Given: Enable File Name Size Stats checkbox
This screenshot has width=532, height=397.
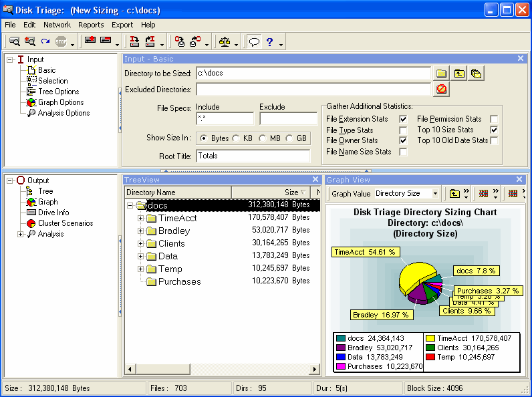Looking at the screenshot, I should [x=403, y=152].
